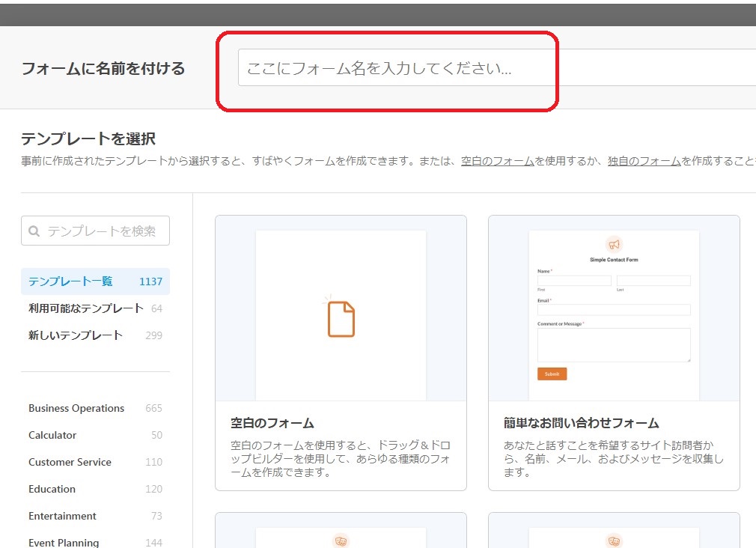Open the 新しいテンプレート category

75,335
